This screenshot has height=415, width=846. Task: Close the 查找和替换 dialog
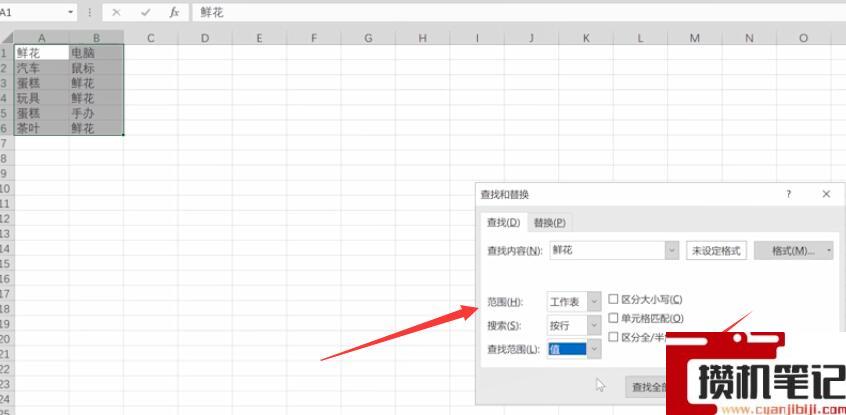click(x=826, y=194)
